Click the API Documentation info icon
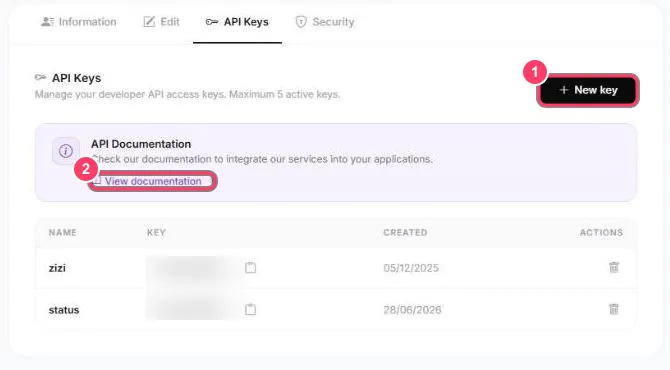The image size is (670, 370). point(66,151)
